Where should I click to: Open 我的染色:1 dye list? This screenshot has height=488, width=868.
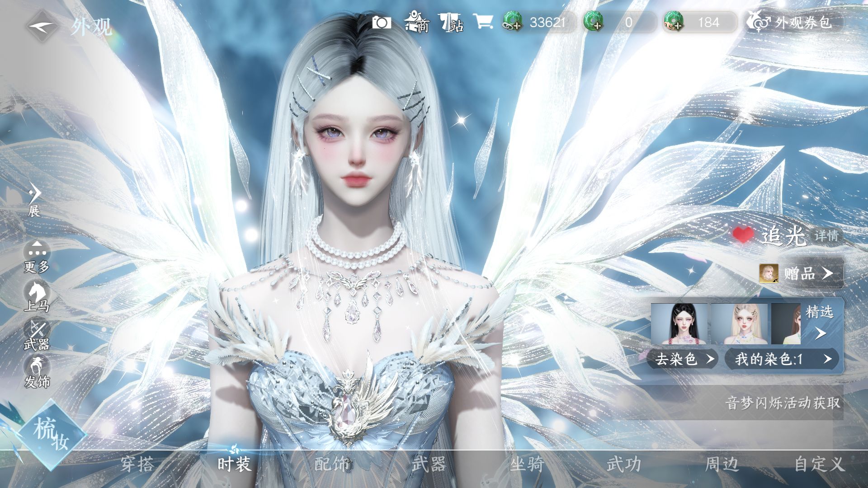pyautogui.click(x=782, y=359)
